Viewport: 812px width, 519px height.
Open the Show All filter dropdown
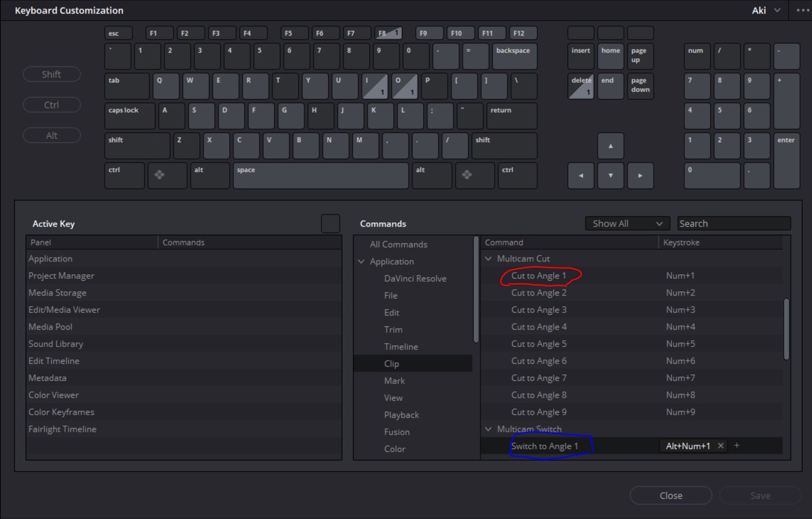click(627, 224)
